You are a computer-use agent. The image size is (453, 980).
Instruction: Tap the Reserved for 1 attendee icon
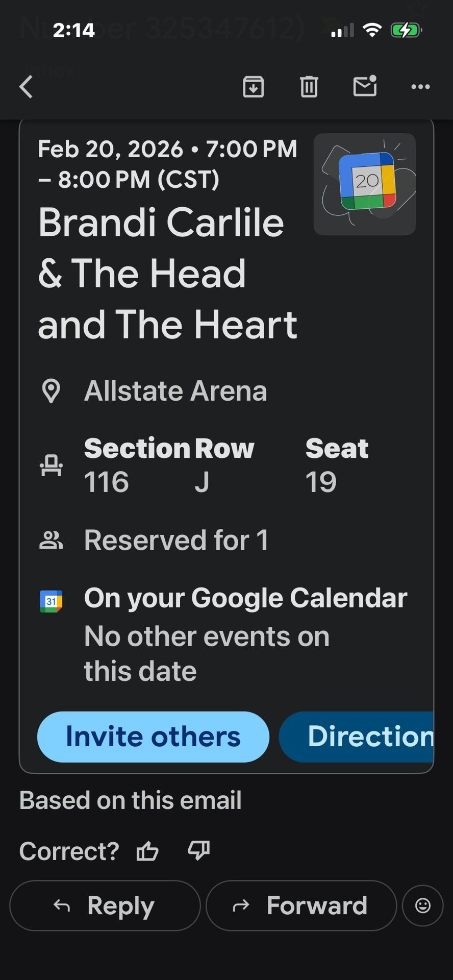51,539
